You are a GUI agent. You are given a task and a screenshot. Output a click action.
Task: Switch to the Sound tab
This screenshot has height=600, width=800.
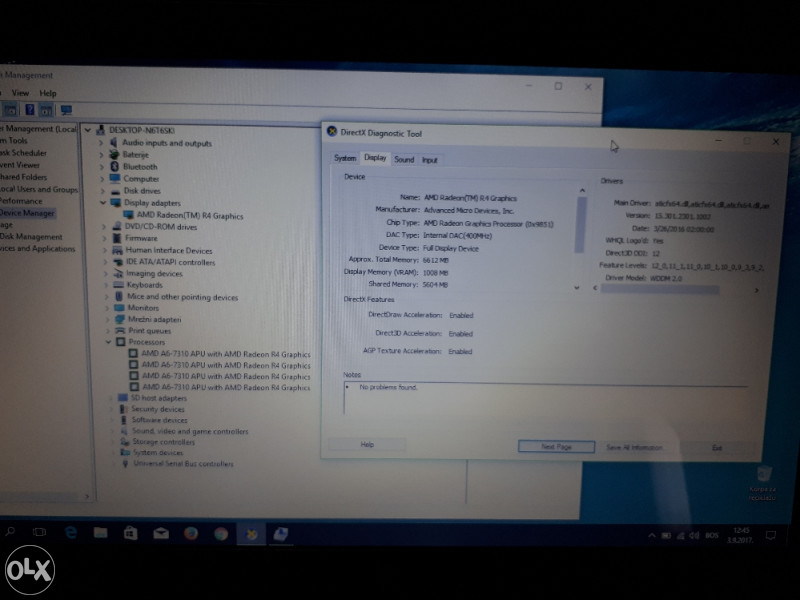404,160
